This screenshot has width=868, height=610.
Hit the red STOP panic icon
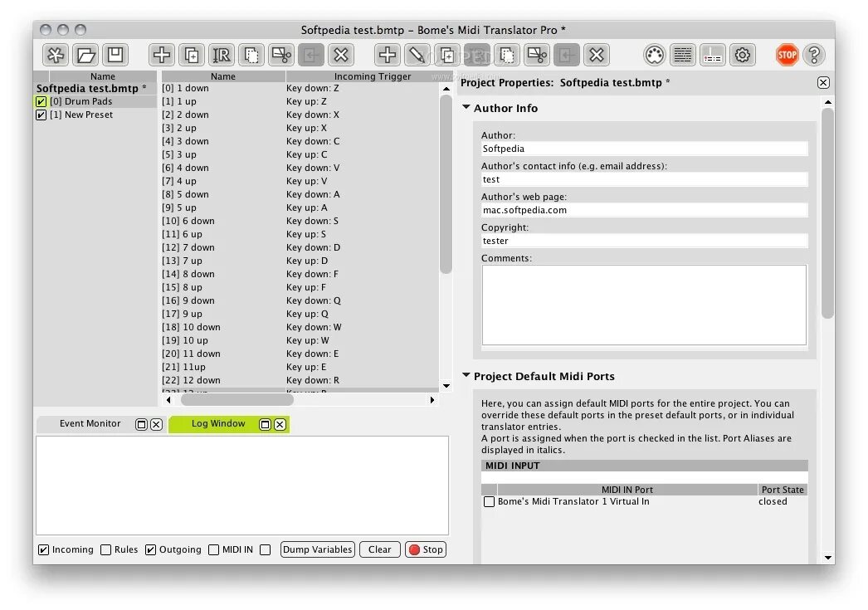[787, 55]
